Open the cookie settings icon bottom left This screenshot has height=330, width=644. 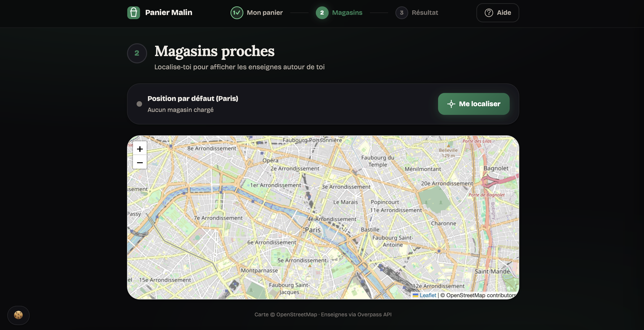point(18,315)
